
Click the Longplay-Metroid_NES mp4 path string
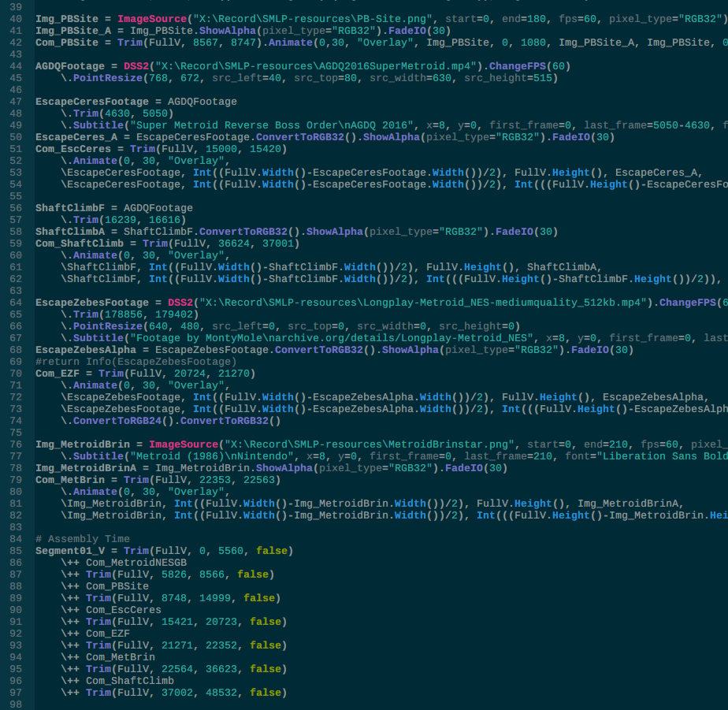[x=424, y=303]
